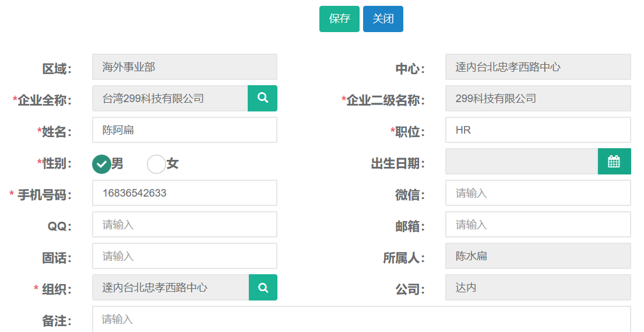The height and width of the screenshot is (332, 644).
Task: Focus the QQ input field
Action: point(184,225)
